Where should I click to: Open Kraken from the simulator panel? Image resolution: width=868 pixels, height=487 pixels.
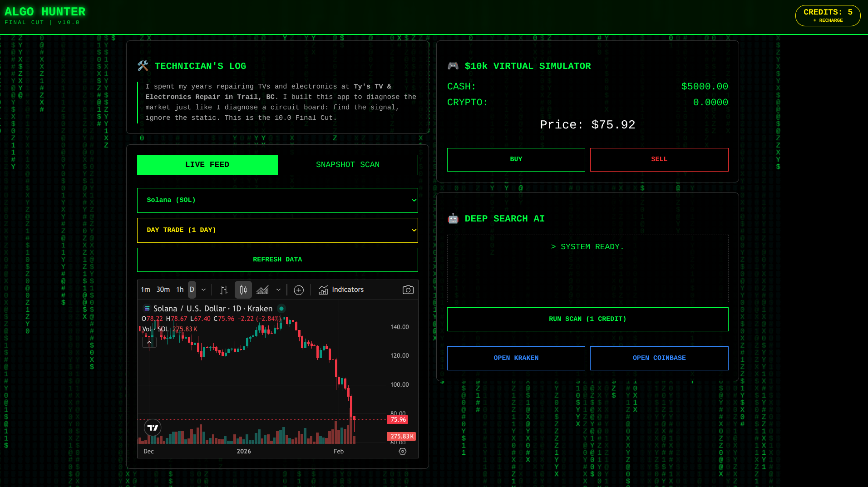[x=516, y=358]
